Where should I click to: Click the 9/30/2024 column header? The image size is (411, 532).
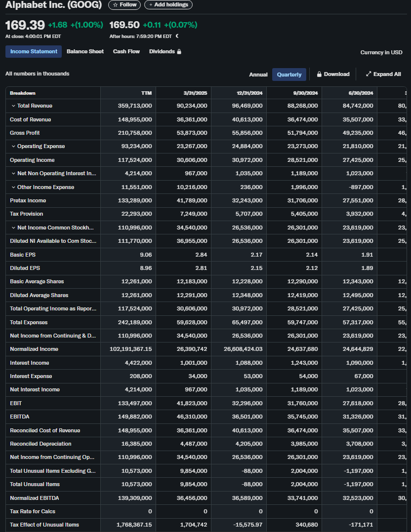[x=305, y=93]
